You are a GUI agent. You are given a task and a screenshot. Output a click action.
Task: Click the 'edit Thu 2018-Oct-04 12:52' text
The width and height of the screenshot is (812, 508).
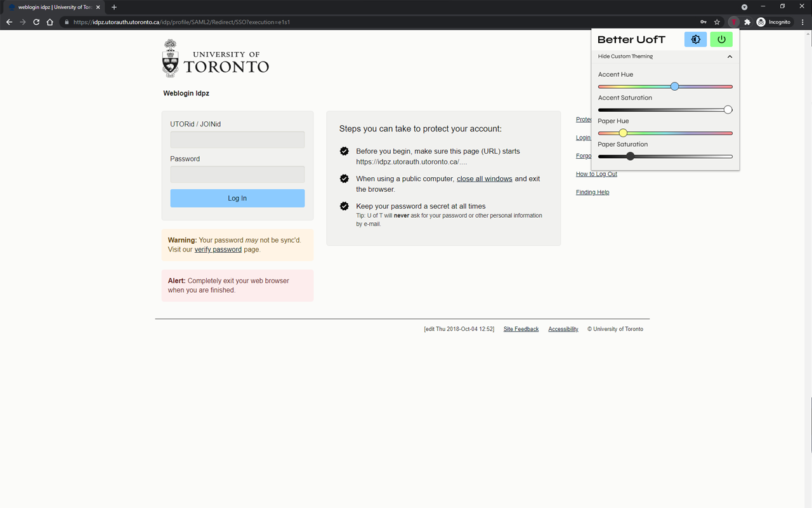[459, 329]
